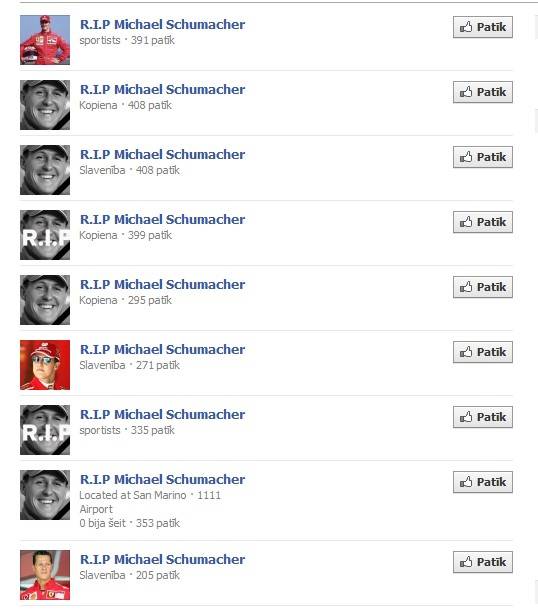
Task: Open page title above Slavenība 408 patīk
Action: (x=162, y=154)
